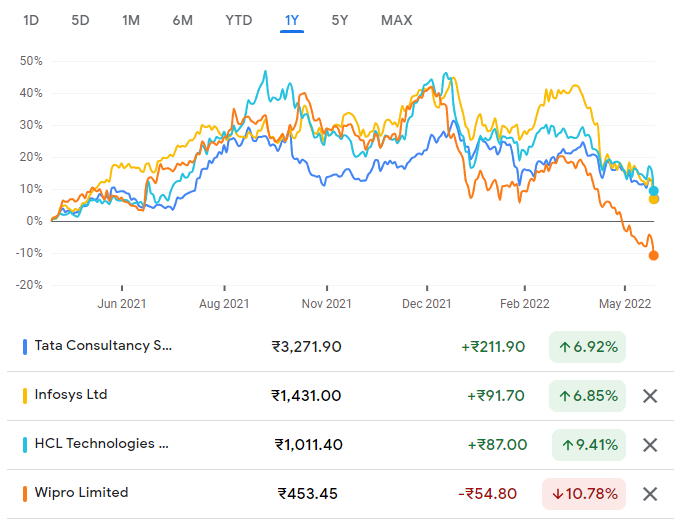Click the May 2022 axis label

pos(625,304)
